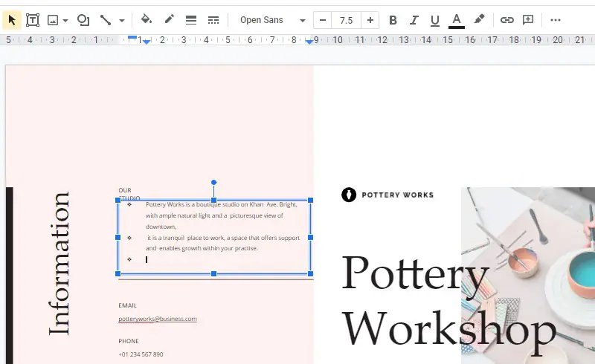Viewport: 595px width, 364px height.
Task: Insert a shape
Action: (83, 20)
